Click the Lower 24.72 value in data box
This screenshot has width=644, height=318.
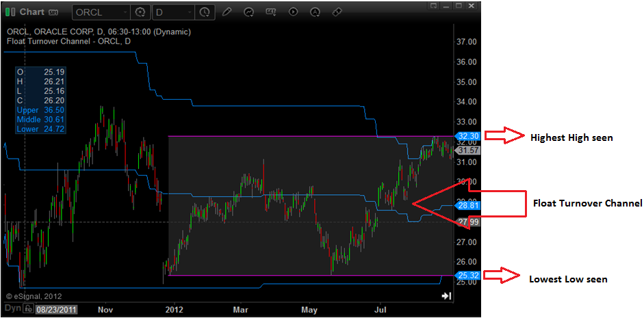point(54,129)
